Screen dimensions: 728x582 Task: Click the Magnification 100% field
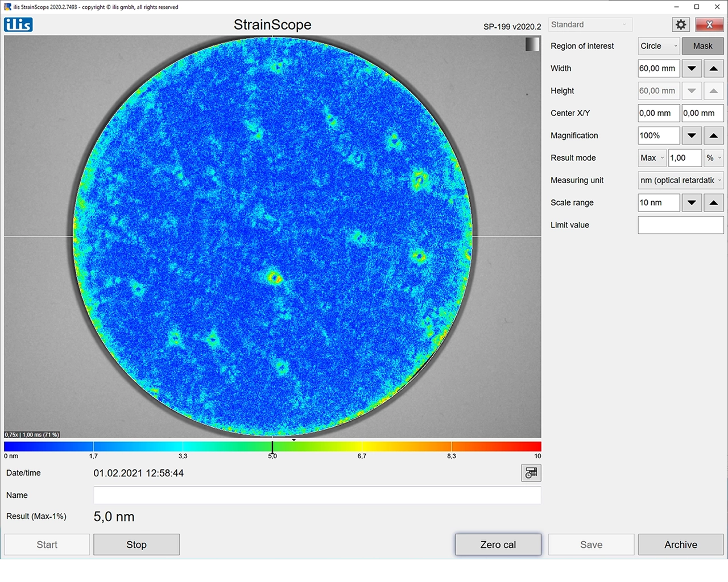coord(659,135)
